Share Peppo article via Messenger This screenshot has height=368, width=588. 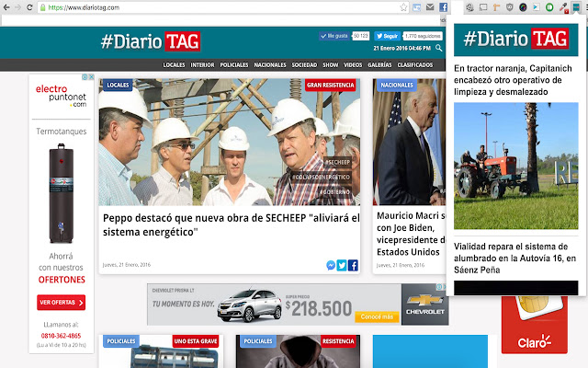pyautogui.click(x=331, y=266)
